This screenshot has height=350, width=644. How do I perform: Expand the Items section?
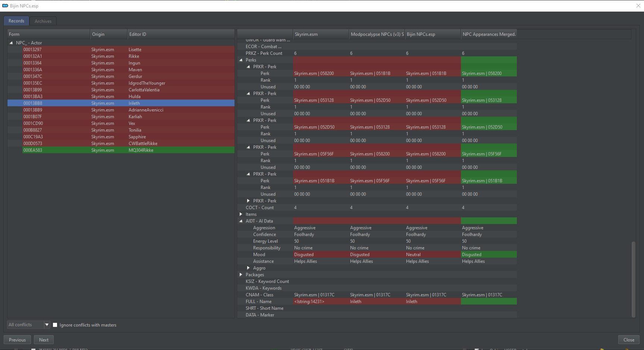coord(241,214)
